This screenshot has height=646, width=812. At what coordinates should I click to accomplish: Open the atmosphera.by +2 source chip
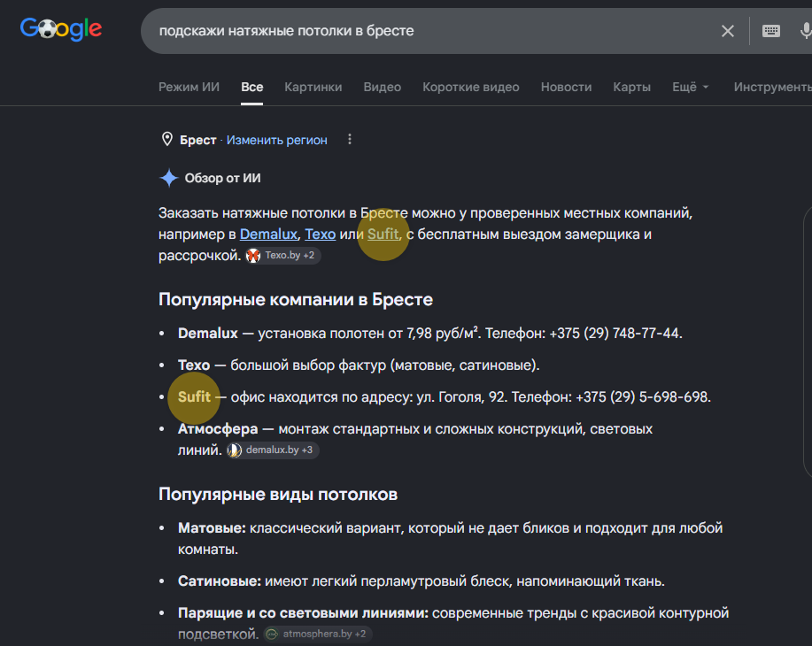[317, 634]
